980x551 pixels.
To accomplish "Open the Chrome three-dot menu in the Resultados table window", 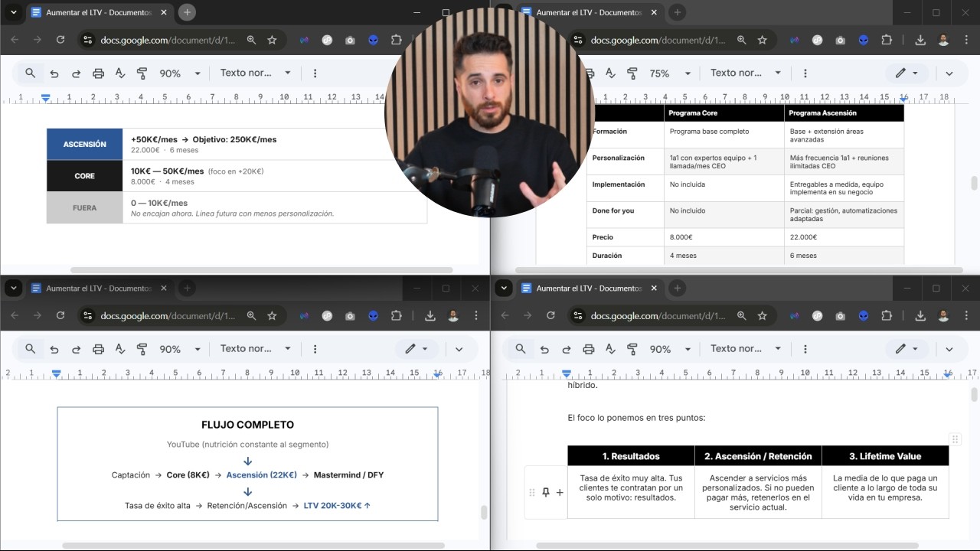I will pos(966,315).
